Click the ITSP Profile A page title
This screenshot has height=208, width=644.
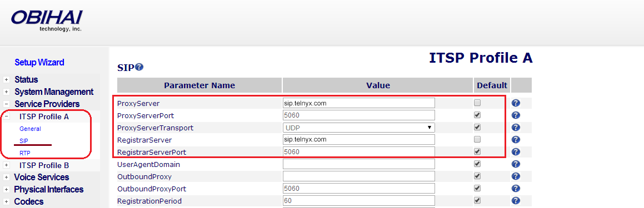[481, 58]
